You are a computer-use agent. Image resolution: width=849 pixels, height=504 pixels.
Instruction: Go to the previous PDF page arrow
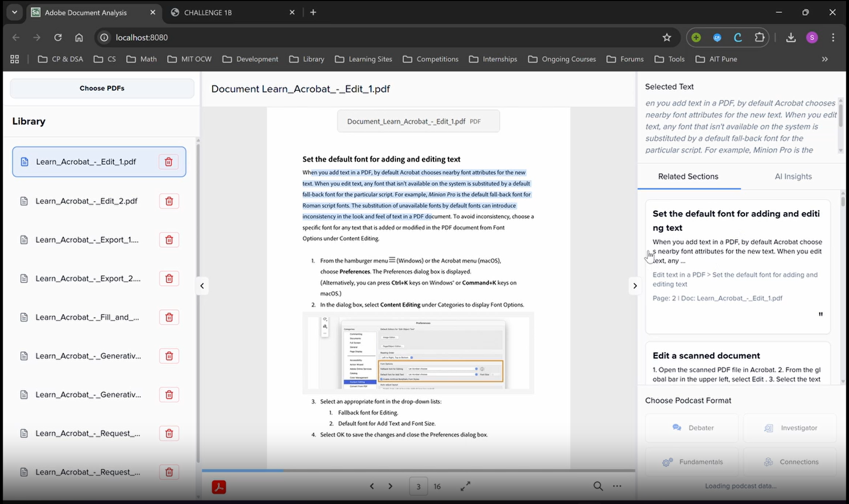click(x=372, y=486)
